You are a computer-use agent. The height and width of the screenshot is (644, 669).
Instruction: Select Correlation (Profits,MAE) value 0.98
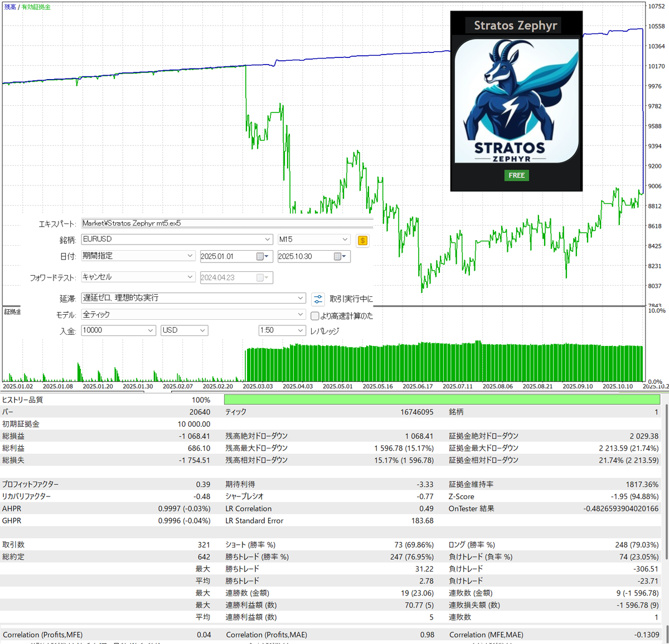coord(427,635)
